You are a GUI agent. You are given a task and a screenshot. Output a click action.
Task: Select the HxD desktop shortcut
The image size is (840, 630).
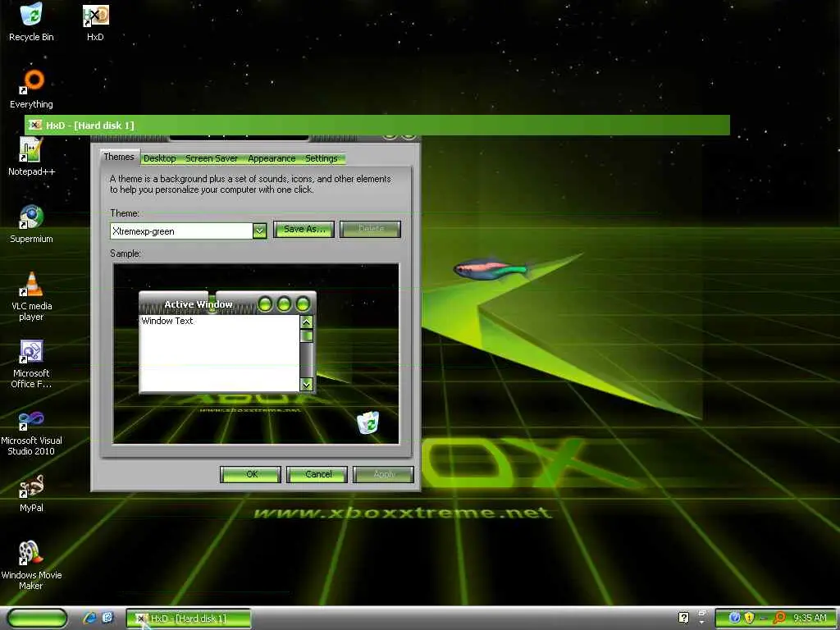[x=95, y=22]
